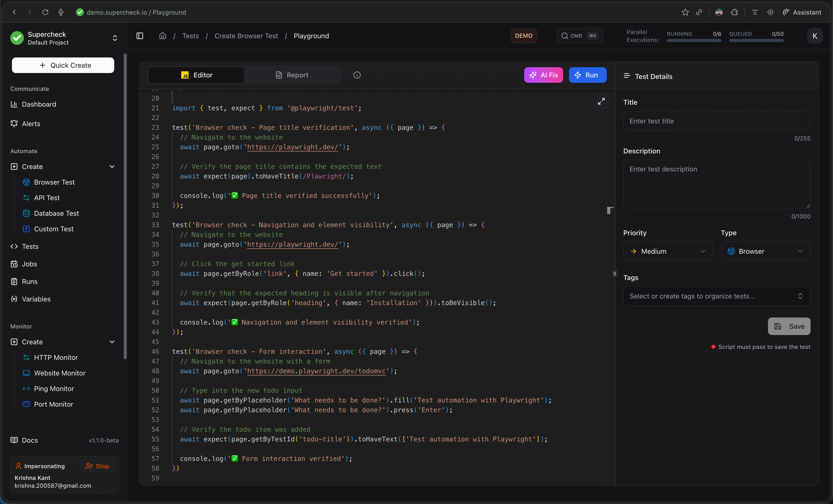Switch to the Report tab
Screen dimensions: 833x504
pyautogui.click(x=292, y=75)
